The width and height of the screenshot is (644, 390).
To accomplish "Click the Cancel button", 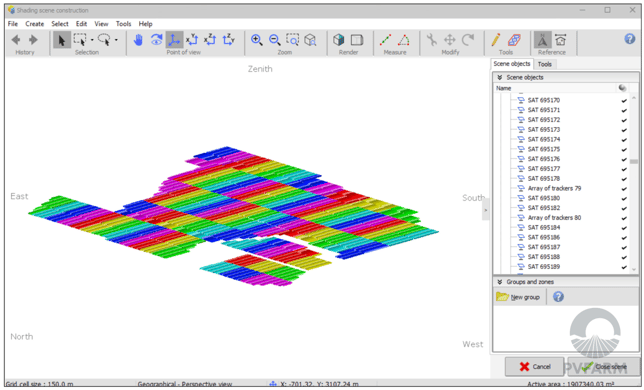I will (535, 367).
